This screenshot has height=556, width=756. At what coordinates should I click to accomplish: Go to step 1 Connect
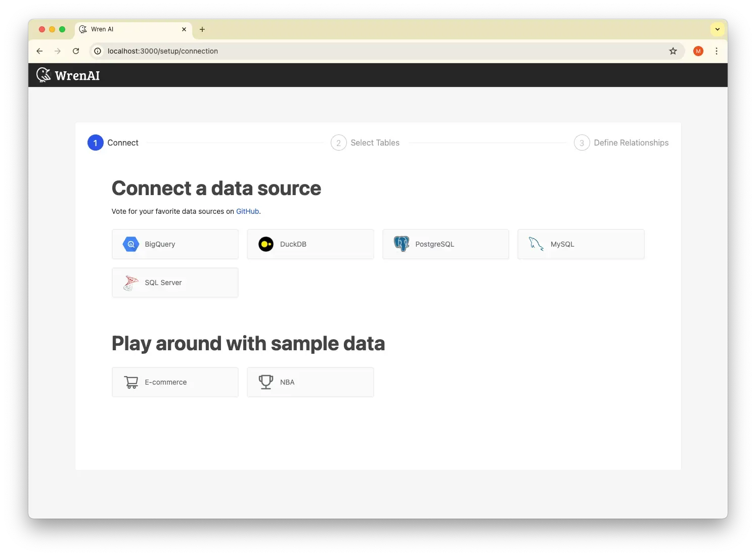click(96, 143)
